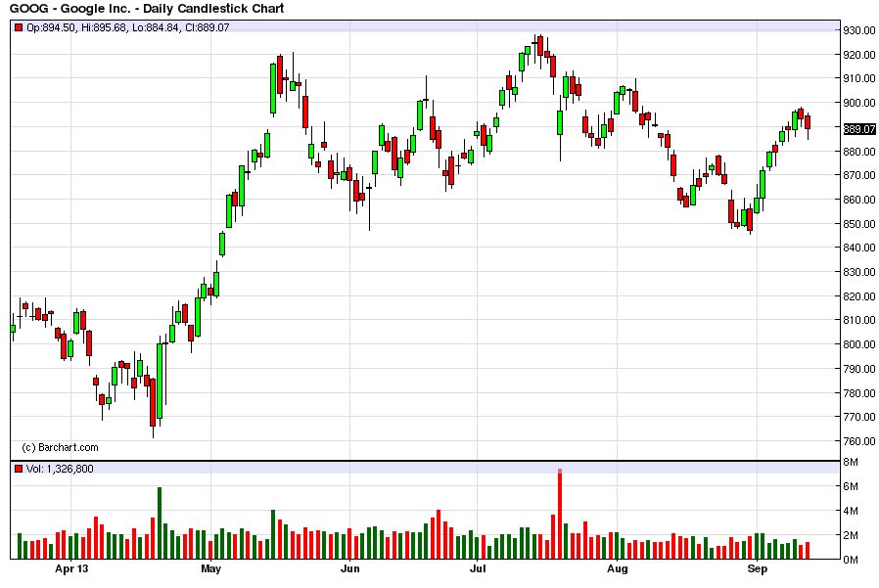
Task: Click the 8M volume axis label
Action: [851, 463]
